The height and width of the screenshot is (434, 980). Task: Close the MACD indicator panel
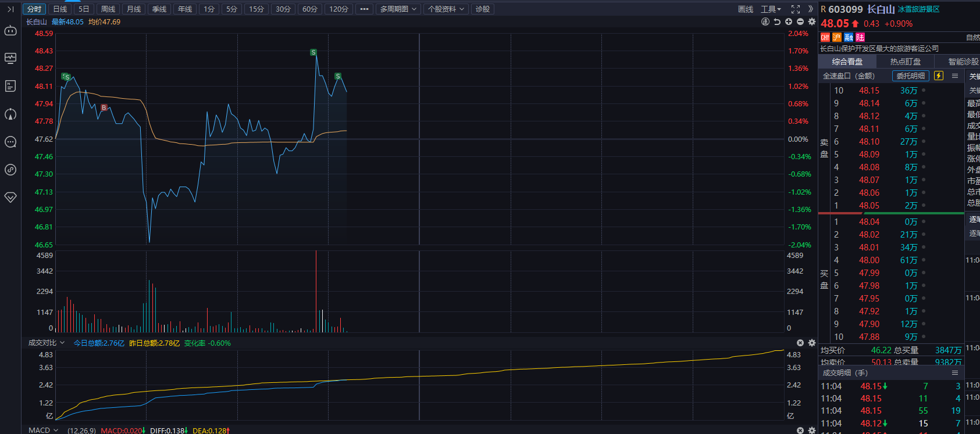click(800, 431)
